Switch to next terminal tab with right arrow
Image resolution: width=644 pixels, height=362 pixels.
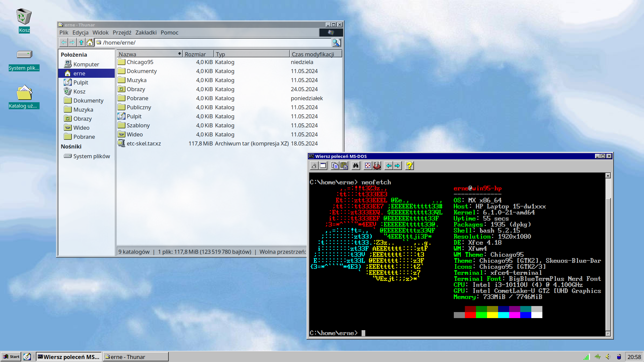coord(397,166)
